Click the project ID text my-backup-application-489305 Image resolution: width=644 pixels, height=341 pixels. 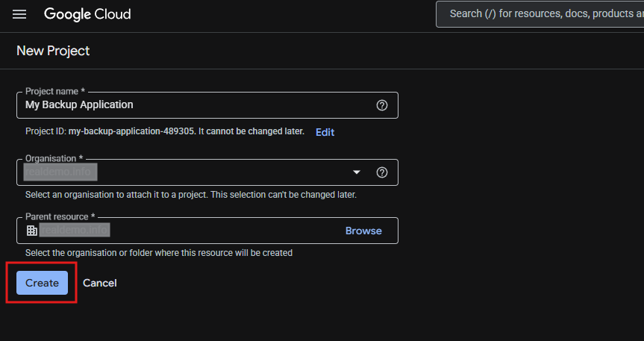pos(131,131)
